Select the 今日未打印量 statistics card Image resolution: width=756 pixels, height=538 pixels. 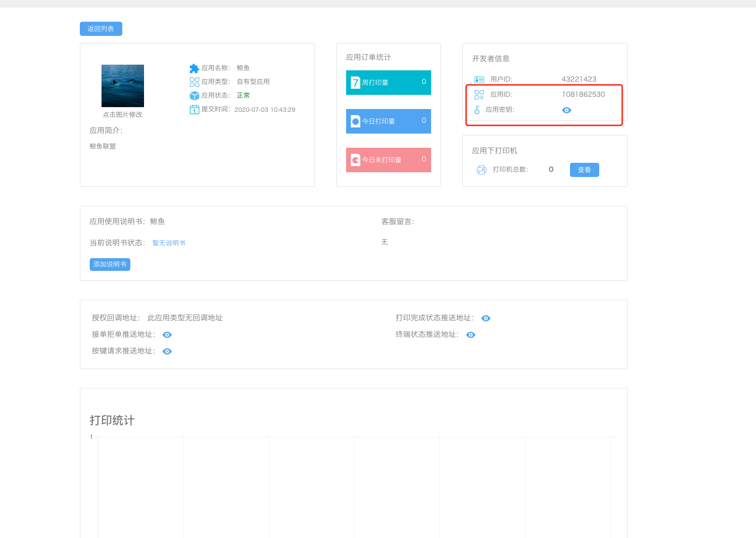coord(389,160)
